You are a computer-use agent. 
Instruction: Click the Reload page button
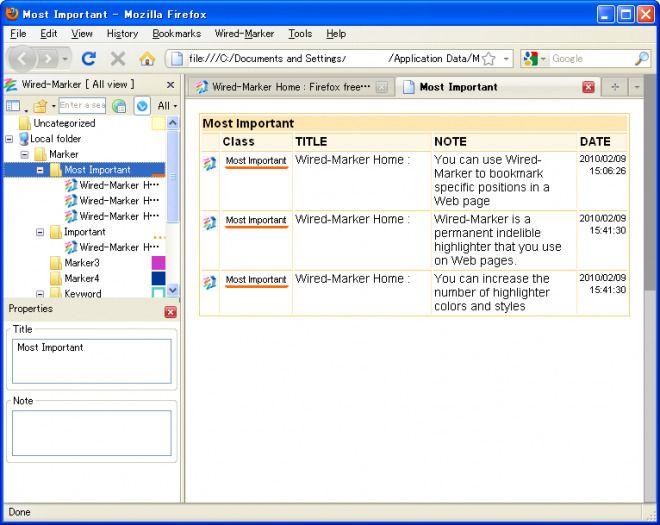click(x=89, y=59)
